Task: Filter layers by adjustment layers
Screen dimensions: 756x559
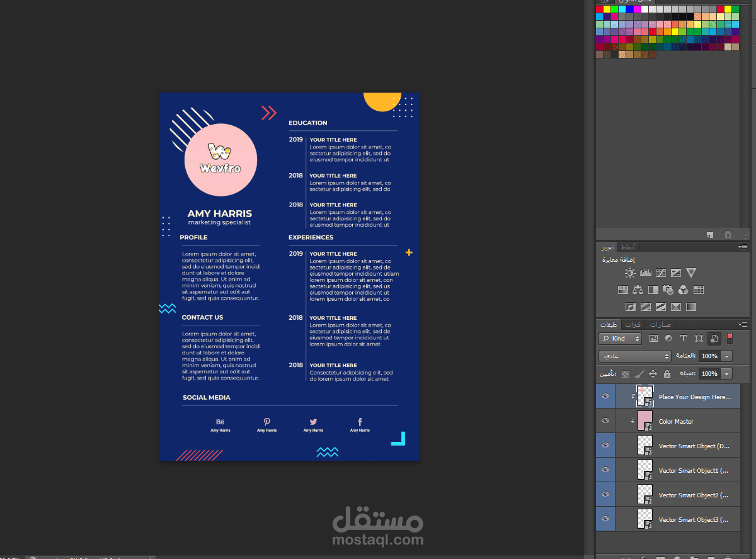Action: [668, 338]
